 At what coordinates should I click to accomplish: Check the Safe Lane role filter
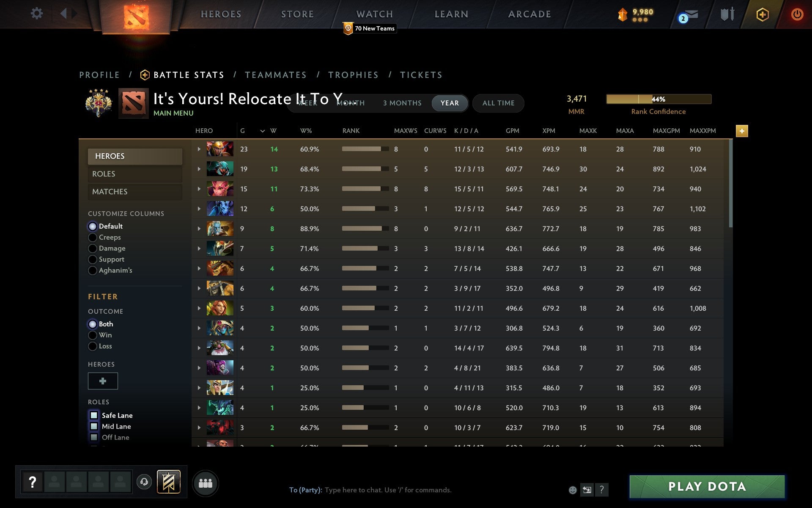[94, 415]
